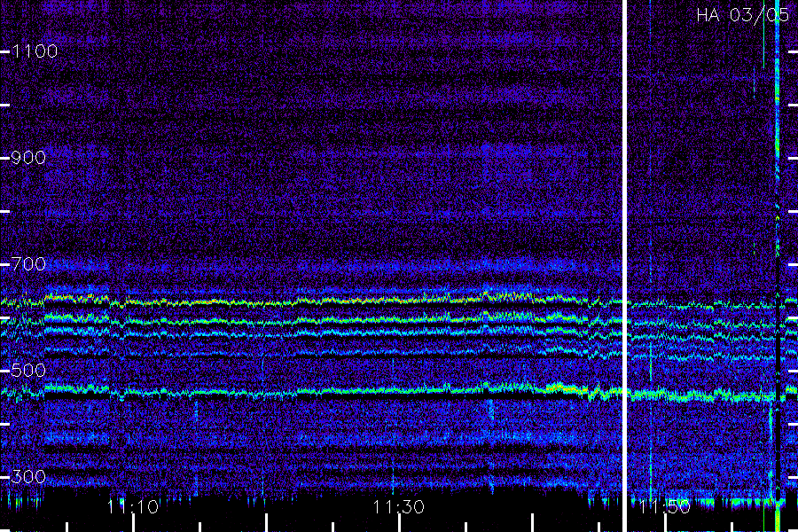Click the 500 frequency axis label
Viewport: 798px width, 532px height.
click(28, 370)
